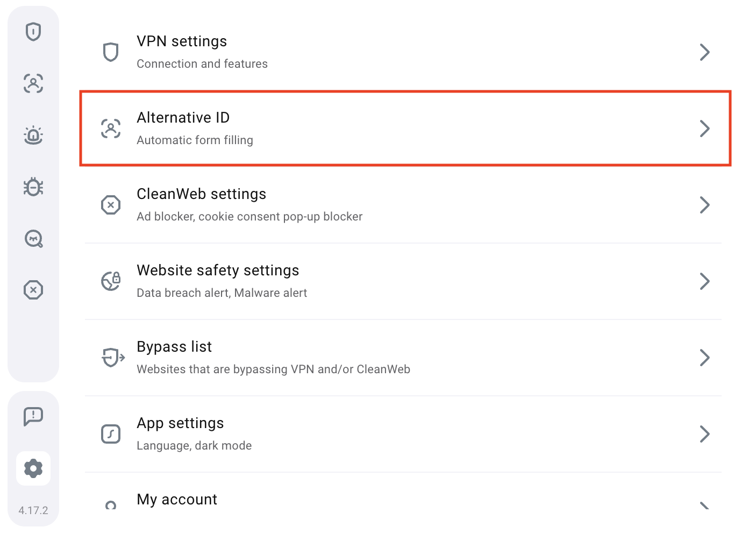Select the Antivirus bug sidebar icon
756x534 pixels.
[x=33, y=187]
